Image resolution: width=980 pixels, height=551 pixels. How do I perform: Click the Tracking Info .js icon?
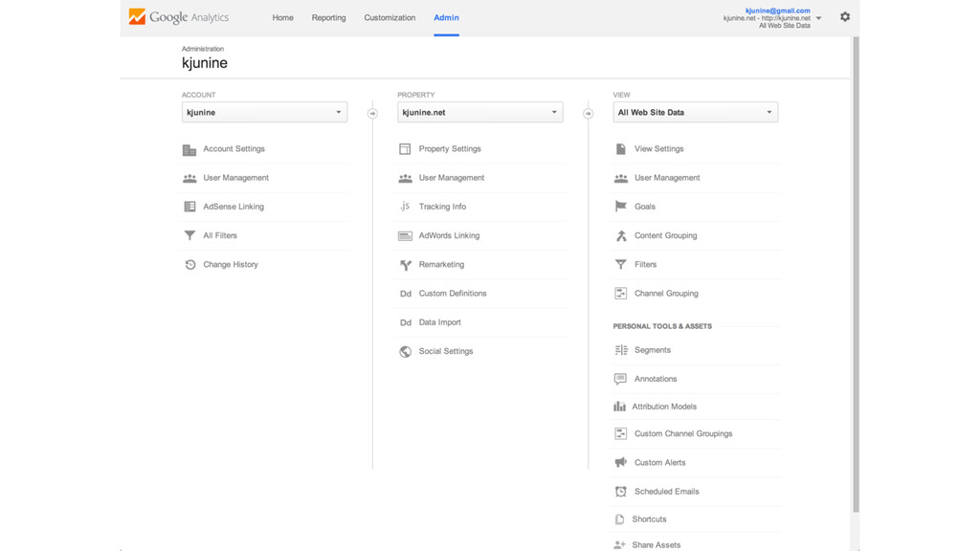click(x=405, y=207)
